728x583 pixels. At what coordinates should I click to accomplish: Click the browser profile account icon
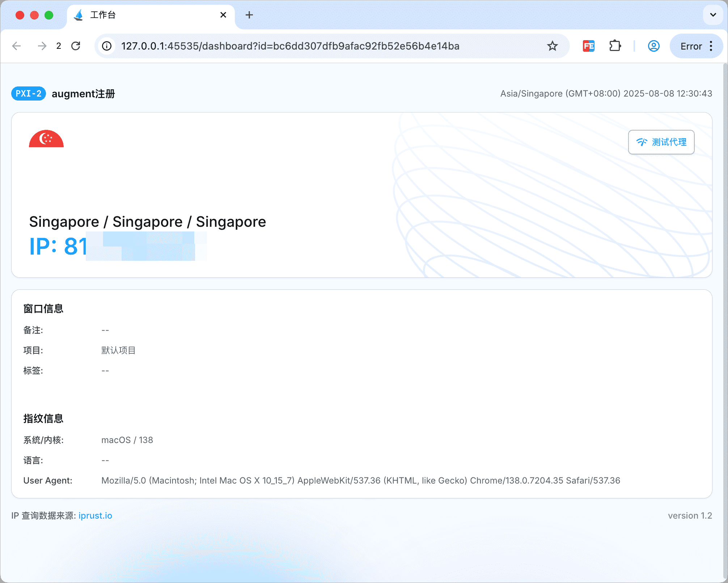(653, 46)
